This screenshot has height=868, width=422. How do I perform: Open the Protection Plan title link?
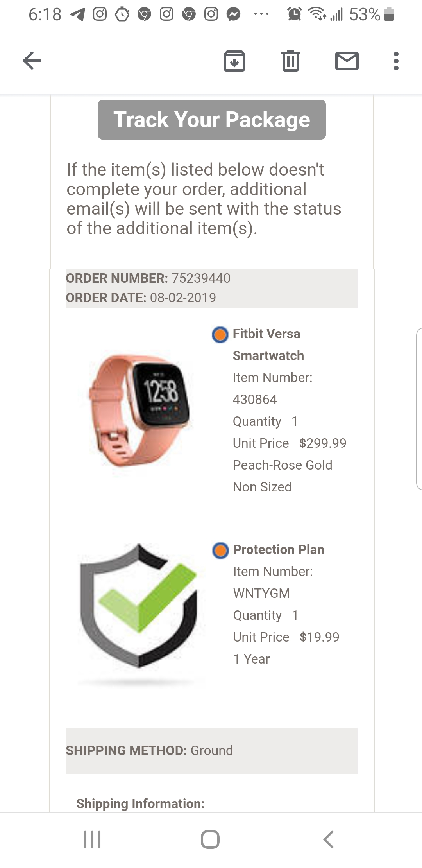point(279,549)
